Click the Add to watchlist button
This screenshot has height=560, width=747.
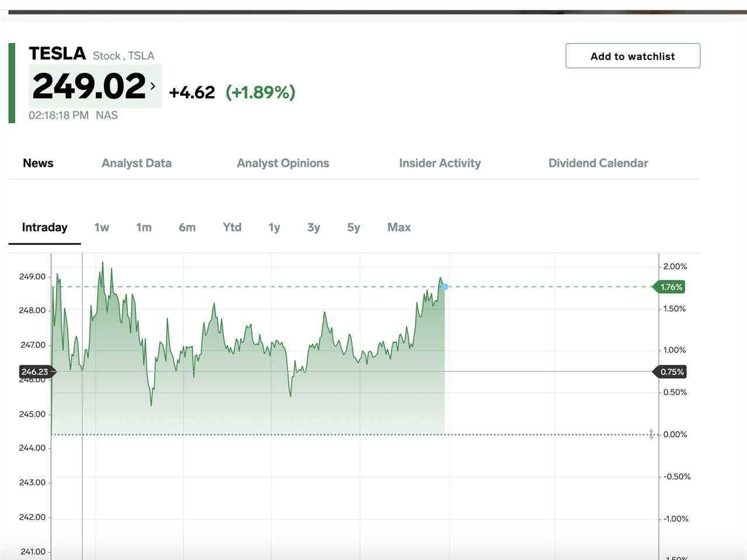click(633, 56)
